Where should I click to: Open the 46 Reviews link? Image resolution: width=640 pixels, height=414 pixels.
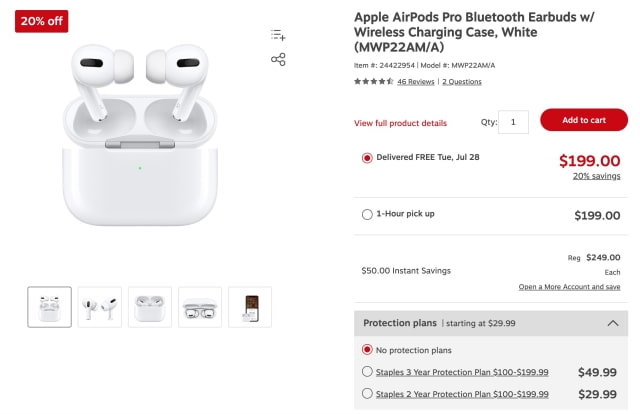pos(415,81)
